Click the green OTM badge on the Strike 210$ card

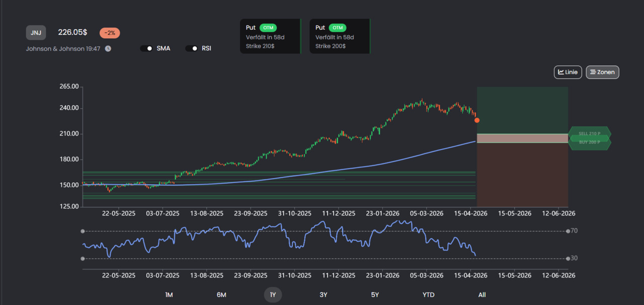[268, 28]
